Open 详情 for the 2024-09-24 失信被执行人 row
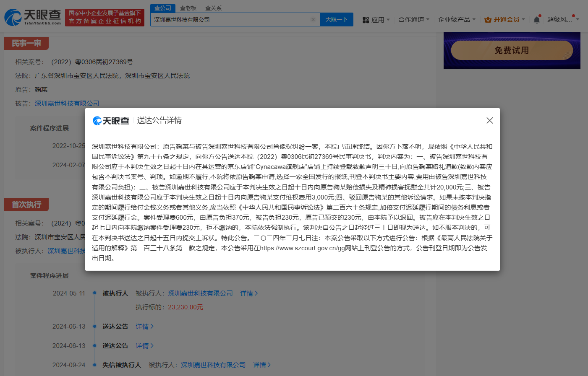588x376 pixels. (262, 365)
